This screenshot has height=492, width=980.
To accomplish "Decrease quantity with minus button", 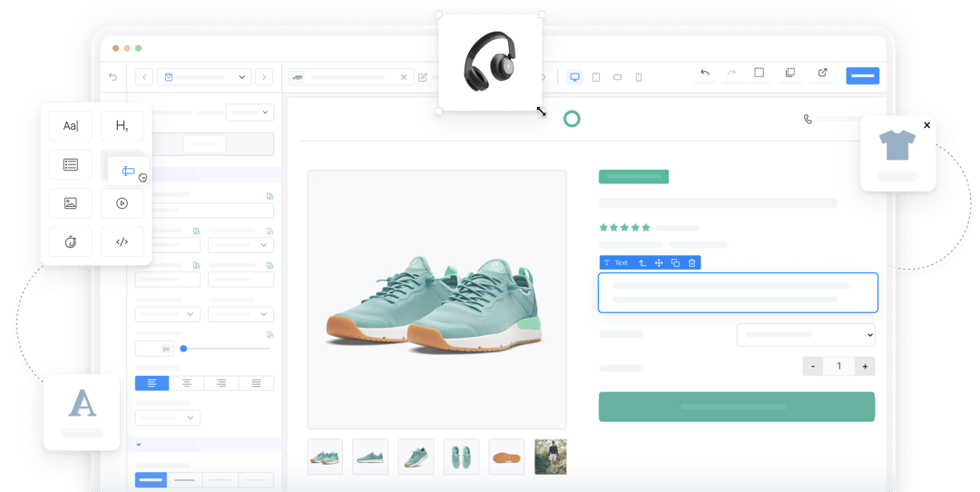I will (812, 366).
